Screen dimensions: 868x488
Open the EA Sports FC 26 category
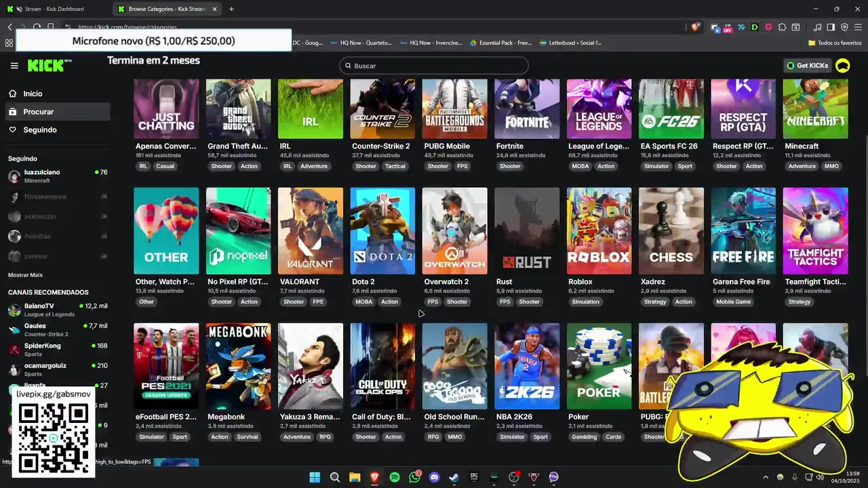coord(671,108)
